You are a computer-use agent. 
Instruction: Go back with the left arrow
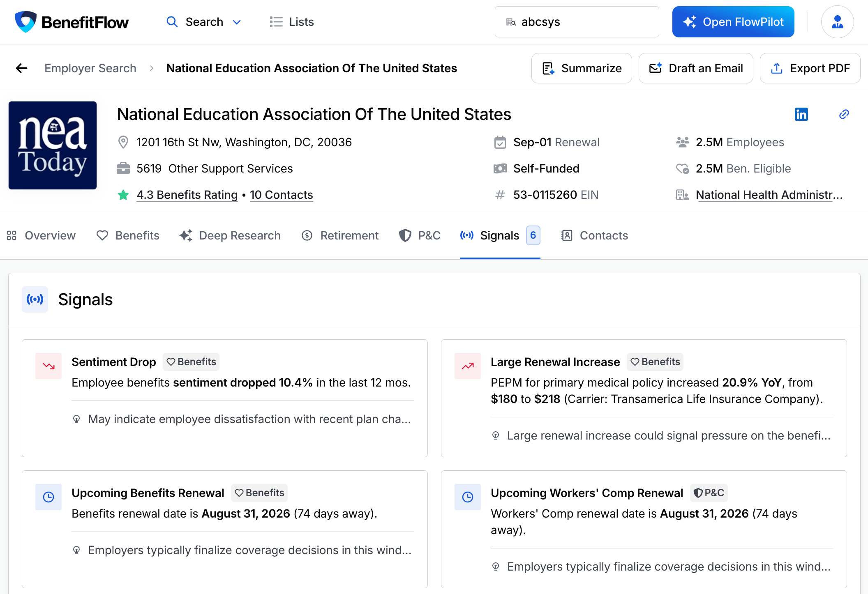tap(22, 68)
